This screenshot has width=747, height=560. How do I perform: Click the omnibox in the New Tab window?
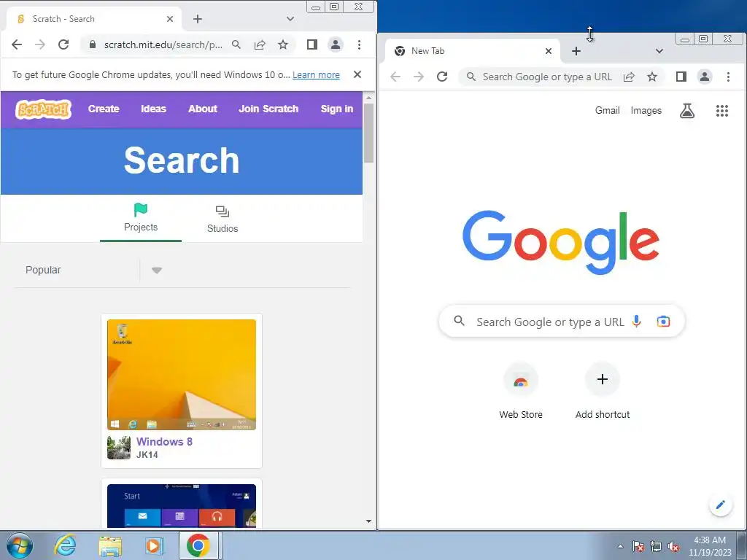click(547, 77)
